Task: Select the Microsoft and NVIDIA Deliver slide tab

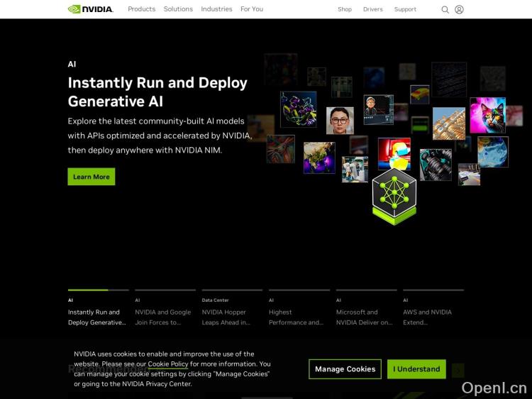Action: 367,308
